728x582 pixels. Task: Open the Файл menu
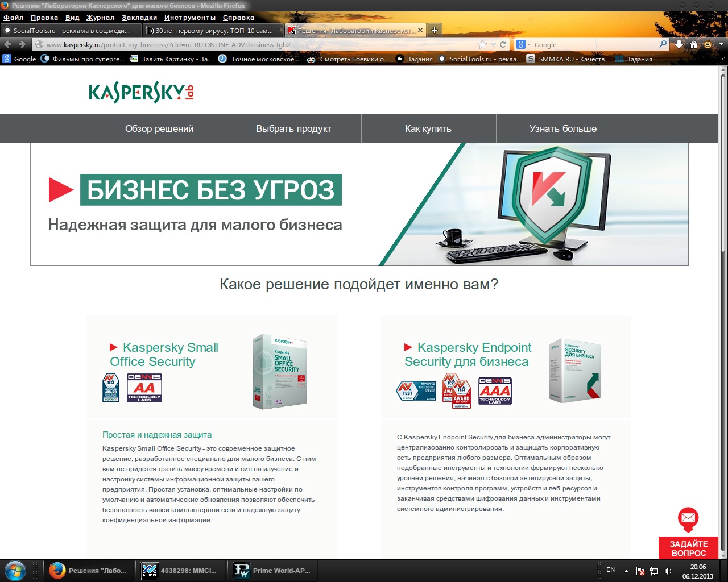[13, 18]
